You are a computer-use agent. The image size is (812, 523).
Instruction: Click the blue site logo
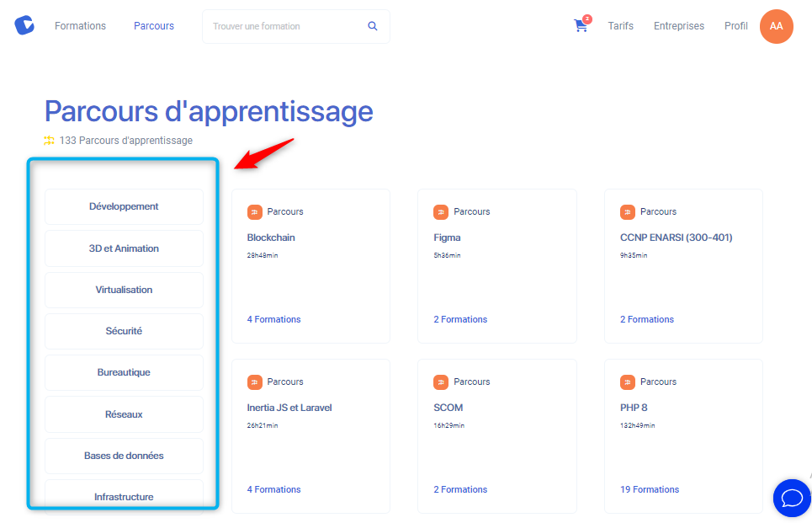click(24, 25)
